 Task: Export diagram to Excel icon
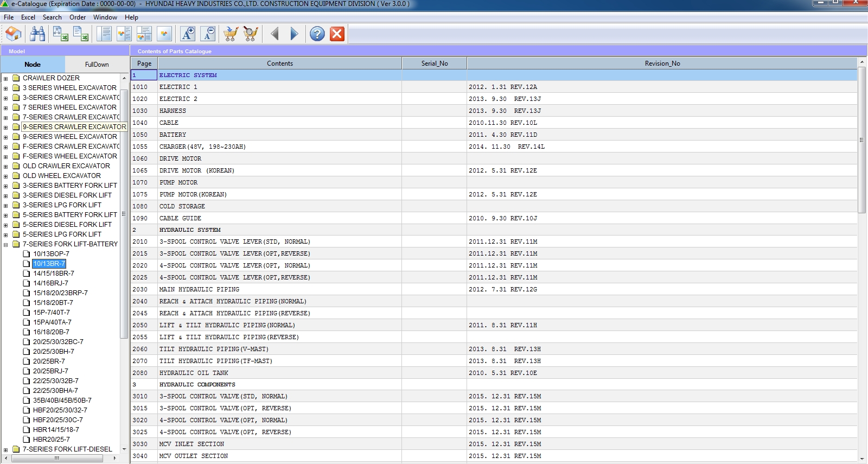point(60,34)
